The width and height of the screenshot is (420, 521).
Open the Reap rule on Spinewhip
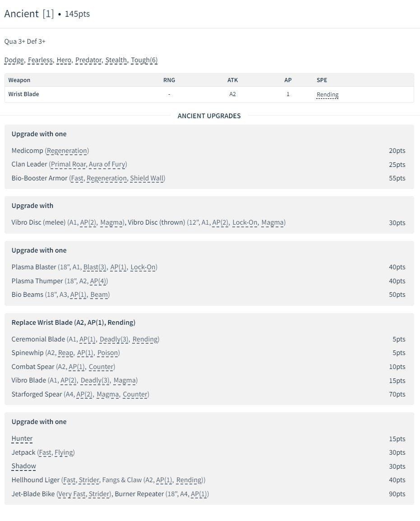tap(66, 353)
